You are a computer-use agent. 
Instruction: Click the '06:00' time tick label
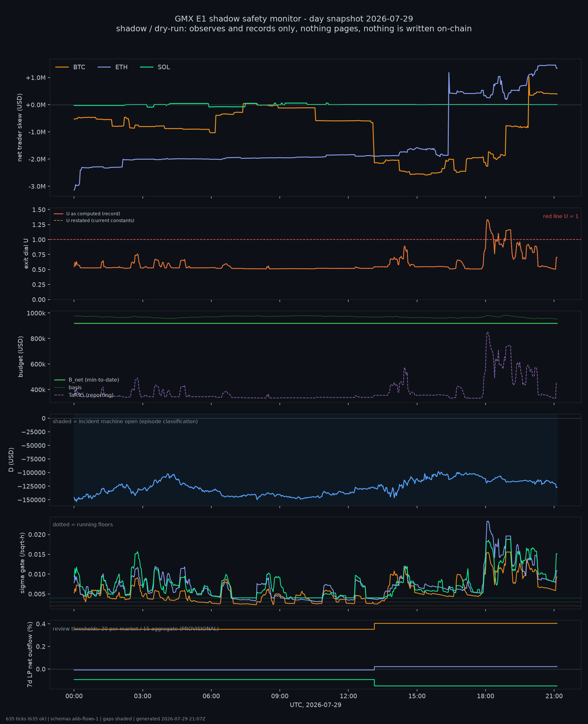pos(211,696)
